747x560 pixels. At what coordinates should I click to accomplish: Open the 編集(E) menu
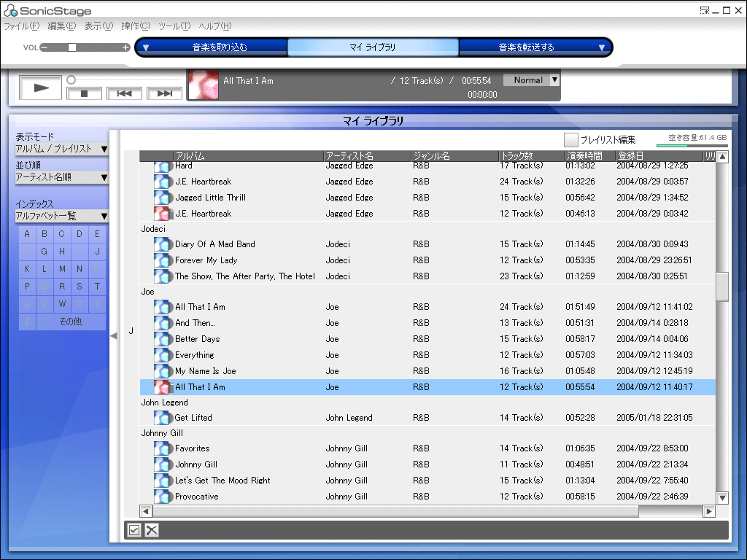61,26
